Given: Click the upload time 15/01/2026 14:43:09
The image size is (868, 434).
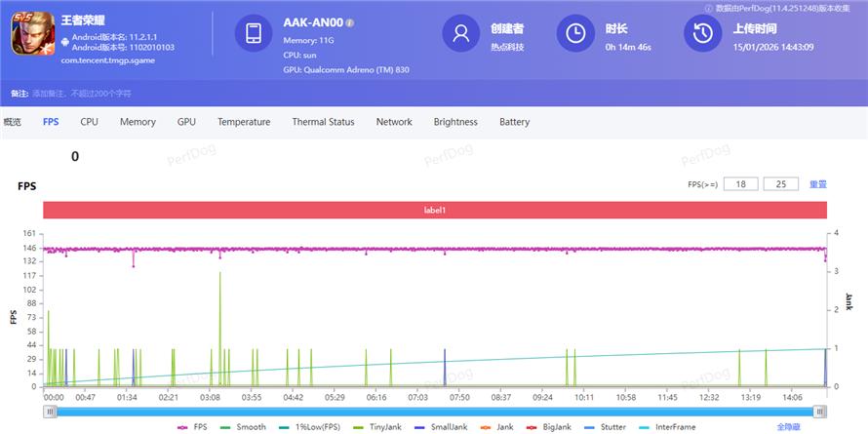Looking at the screenshot, I should (773, 48).
